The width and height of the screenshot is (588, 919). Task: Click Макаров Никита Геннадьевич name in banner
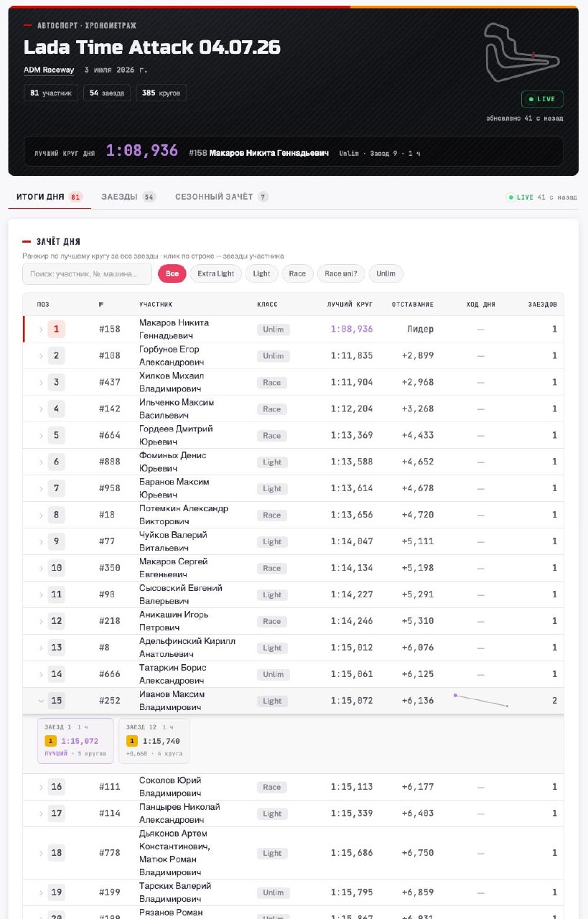coord(269,153)
